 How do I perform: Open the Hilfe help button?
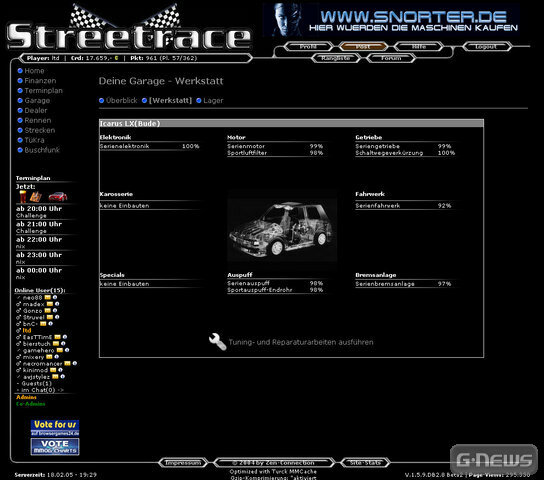(418, 46)
